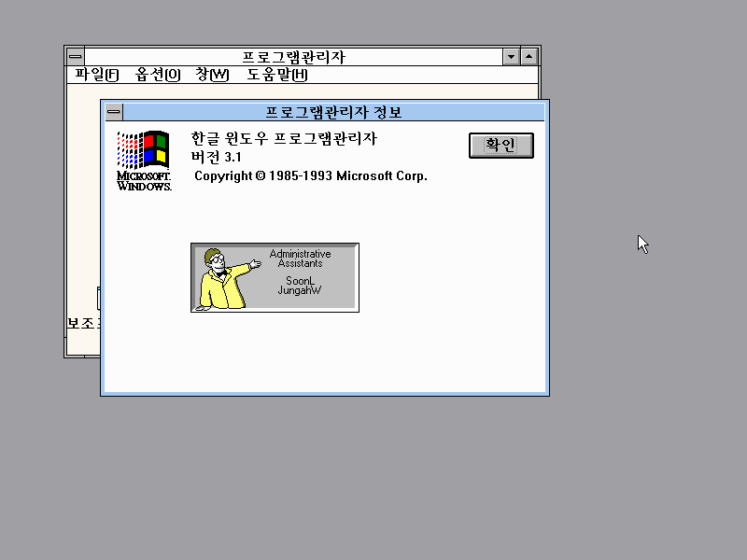Click the 한글 윈도우 프로그램관리자 heading

(284, 138)
